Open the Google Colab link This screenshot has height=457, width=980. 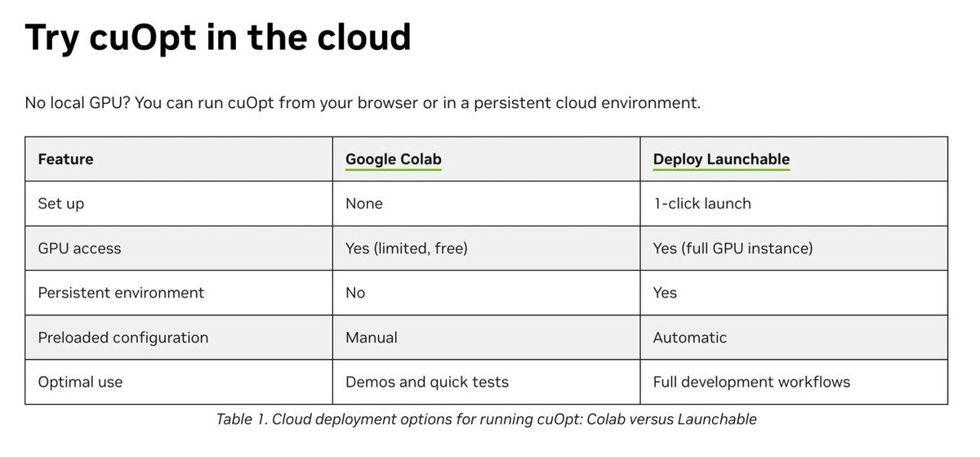tap(393, 159)
